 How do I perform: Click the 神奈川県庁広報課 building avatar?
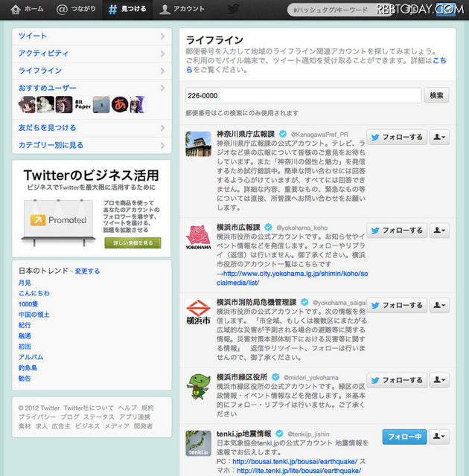point(198,144)
